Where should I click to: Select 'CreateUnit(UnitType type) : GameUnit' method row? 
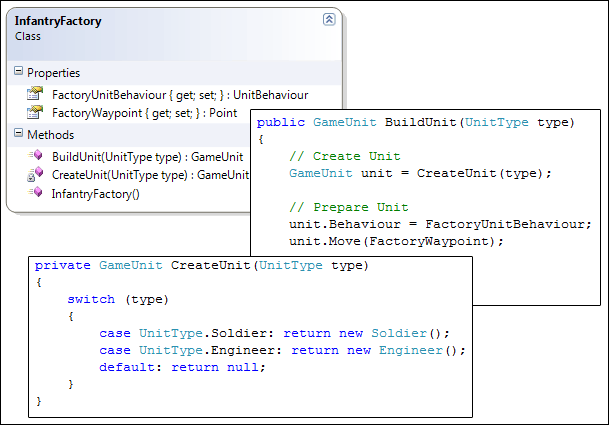click(150, 175)
